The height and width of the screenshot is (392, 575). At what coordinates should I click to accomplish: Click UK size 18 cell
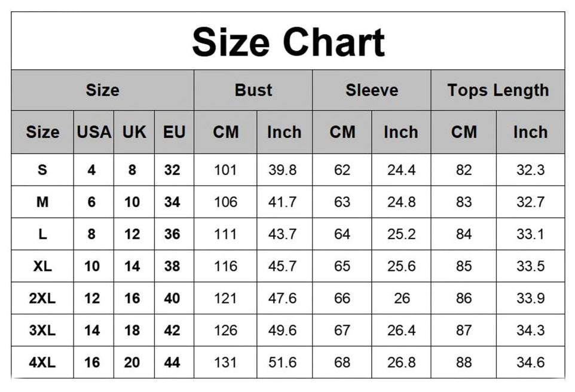(x=132, y=330)
